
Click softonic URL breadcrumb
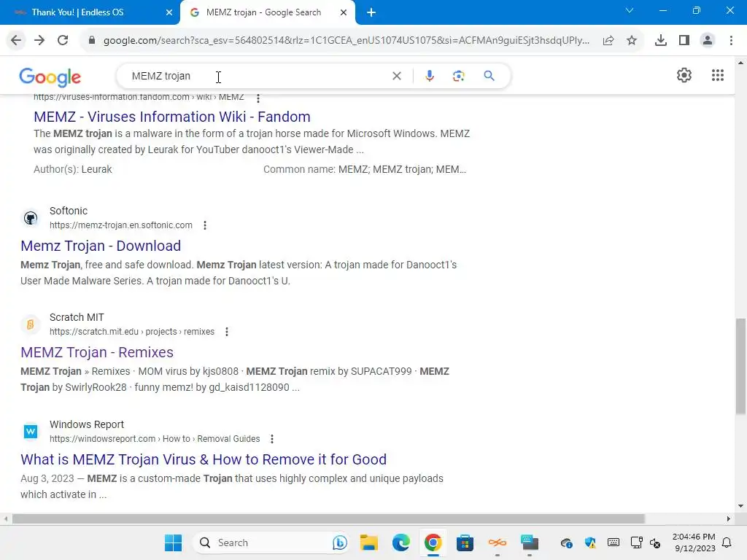pyautogui.click(x=121, y=225)
